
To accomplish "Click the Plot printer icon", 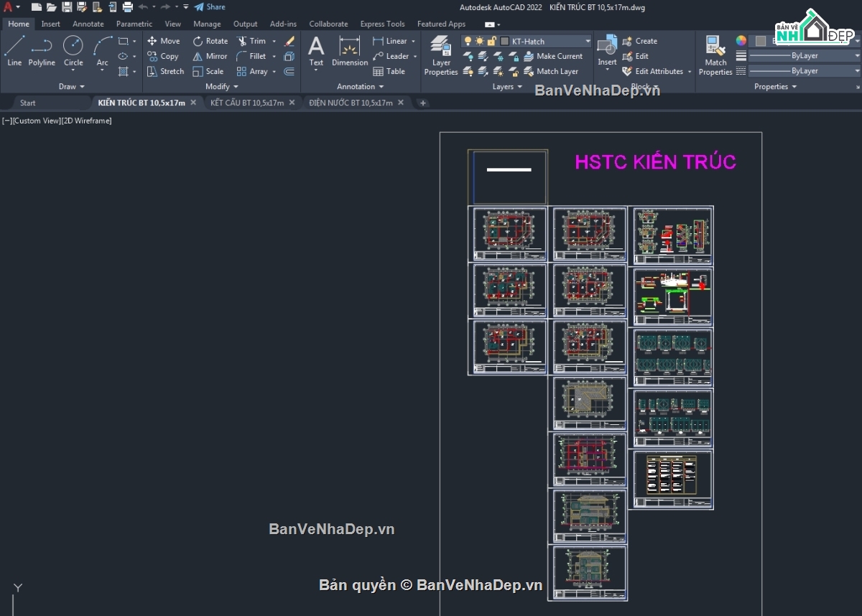I will click(127, 7).
